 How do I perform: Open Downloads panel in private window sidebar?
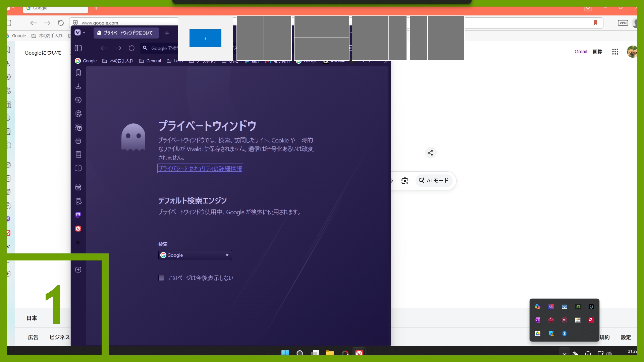point(78,86)
